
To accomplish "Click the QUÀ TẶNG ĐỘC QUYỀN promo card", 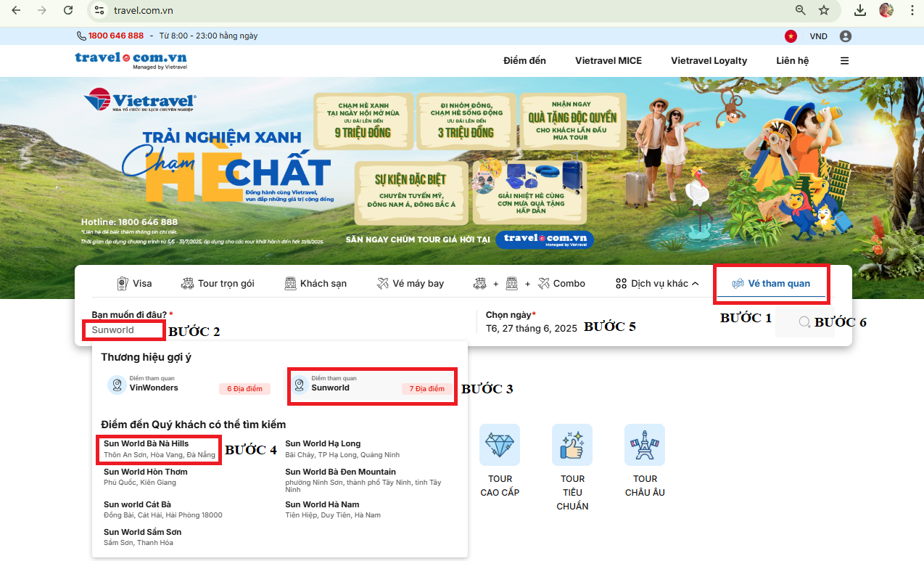I will click(x=572, y=123).
